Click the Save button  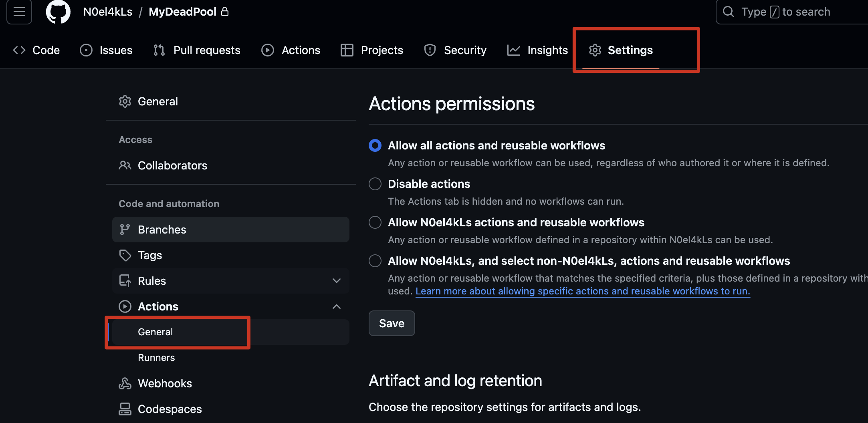[392, 323]
